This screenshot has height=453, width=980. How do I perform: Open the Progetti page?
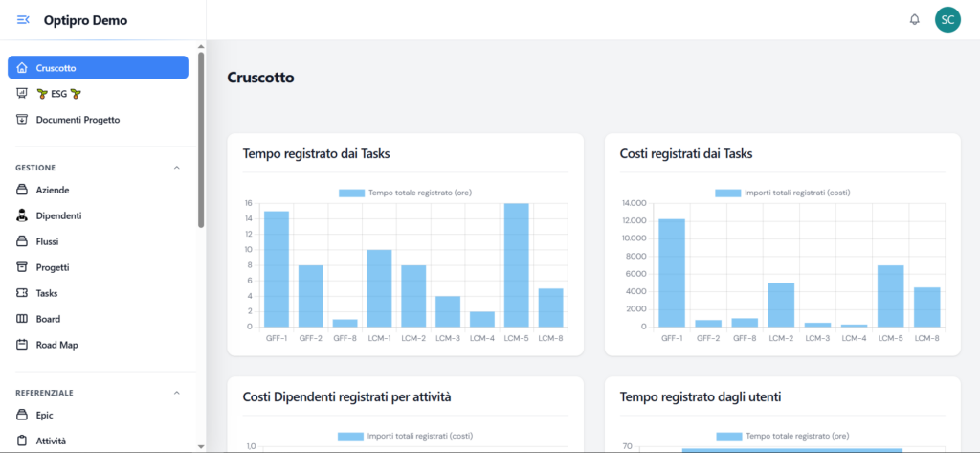pyautogui.click(x=53, y=267)
